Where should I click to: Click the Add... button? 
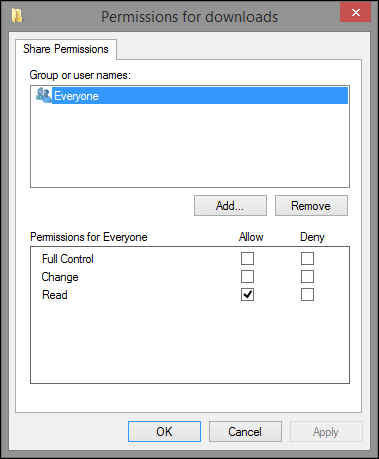coord(230,206)
